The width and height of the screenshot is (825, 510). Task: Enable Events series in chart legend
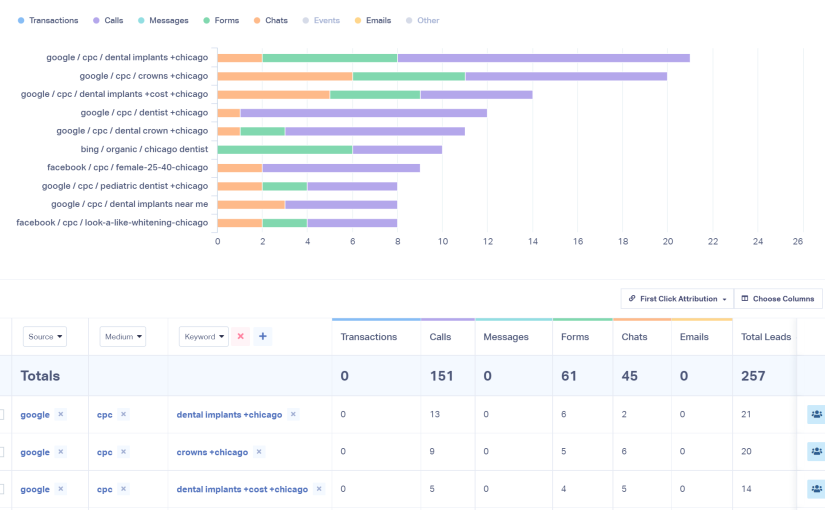coord(321,21)
